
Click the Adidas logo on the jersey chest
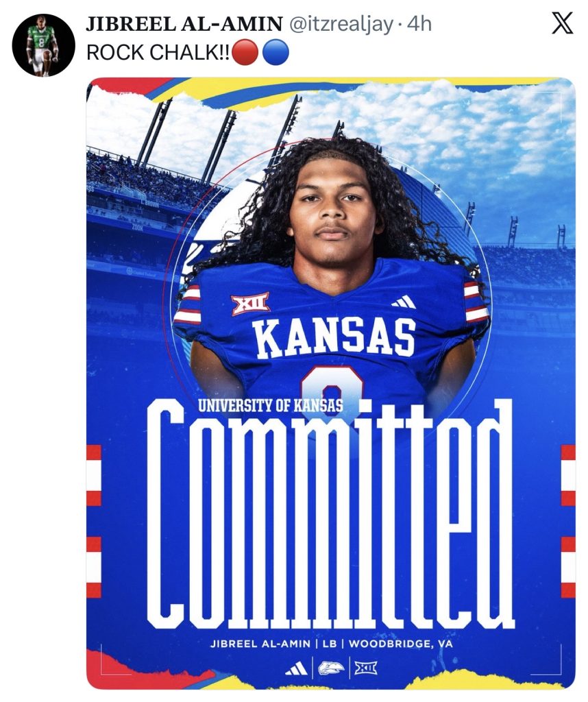pos(404,302)
